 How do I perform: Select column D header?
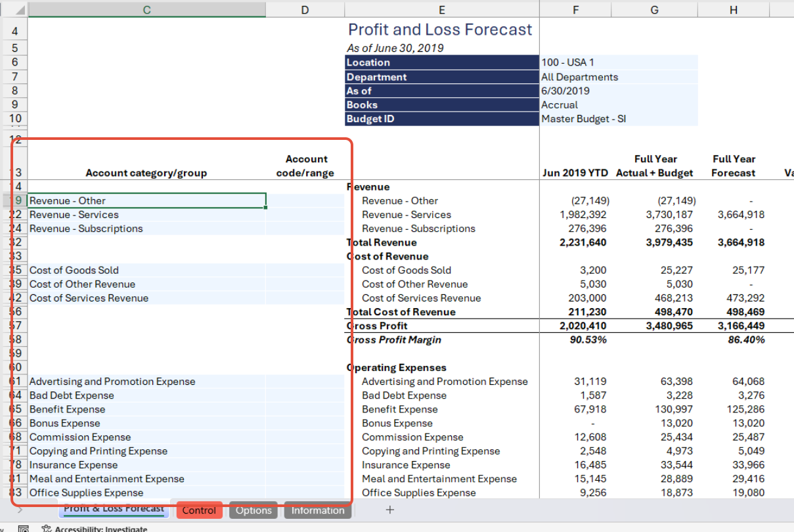(305, 9)
